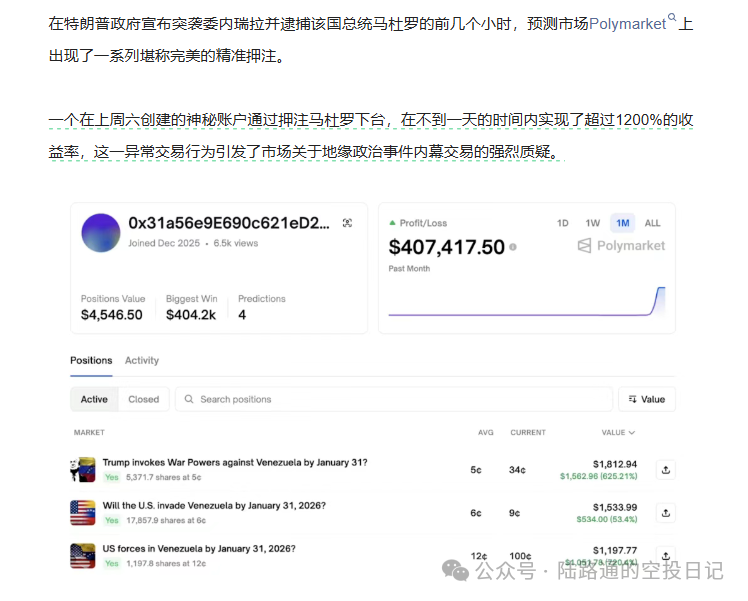
Task: Share the Trump War Powers position
Action: [x=666, y=470]
